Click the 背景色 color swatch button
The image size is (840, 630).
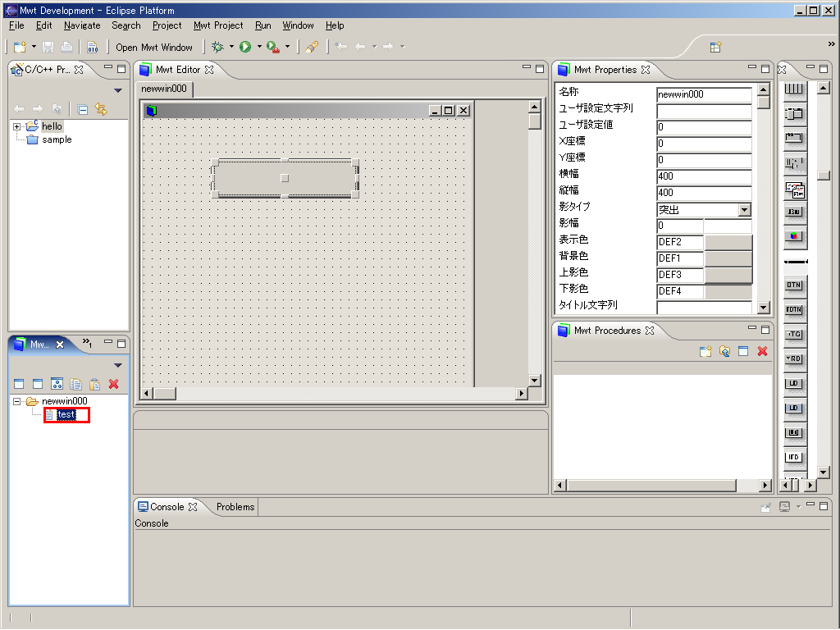[x=728, y=258]
